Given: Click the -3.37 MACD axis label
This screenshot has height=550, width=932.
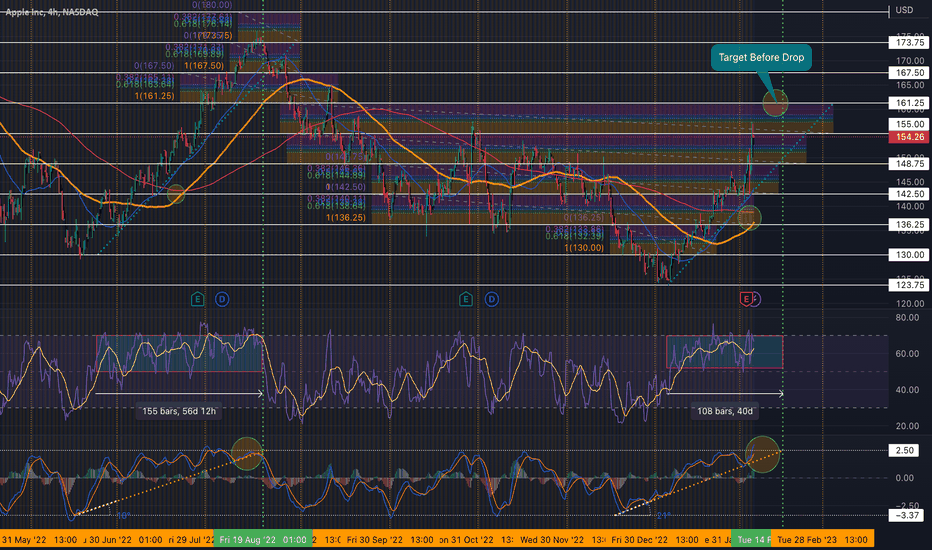Looking at the screenshot, I should pyautogui.click(x=906, y=515).
